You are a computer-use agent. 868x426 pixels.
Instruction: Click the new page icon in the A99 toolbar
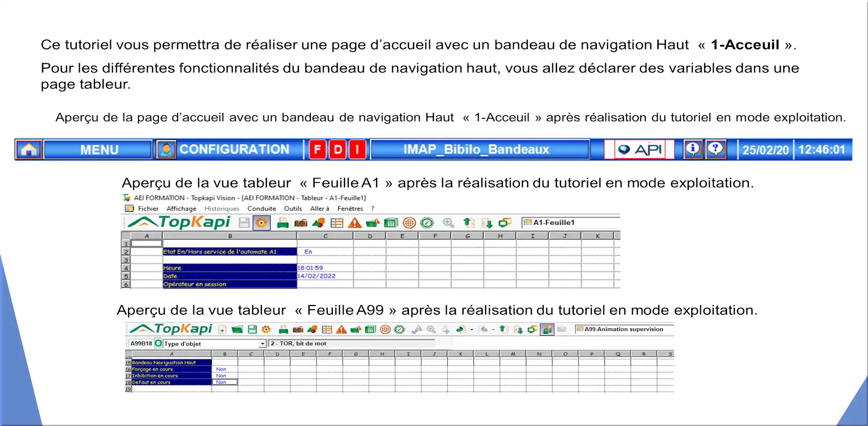pyautogui.click(x=223, y=330)
